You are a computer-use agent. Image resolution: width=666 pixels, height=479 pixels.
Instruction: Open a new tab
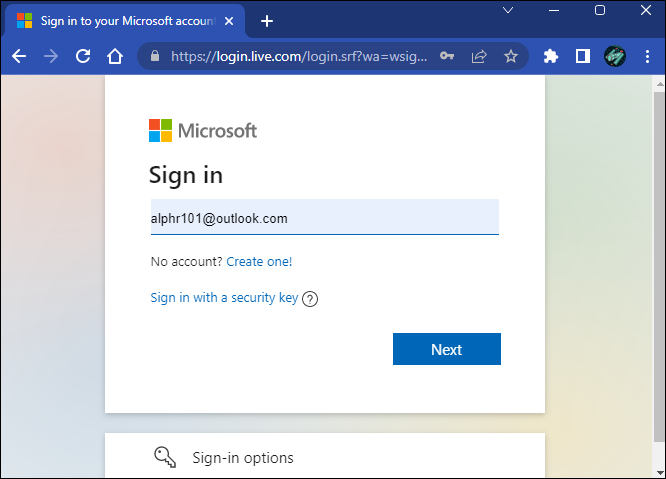(x=267, y=21)
